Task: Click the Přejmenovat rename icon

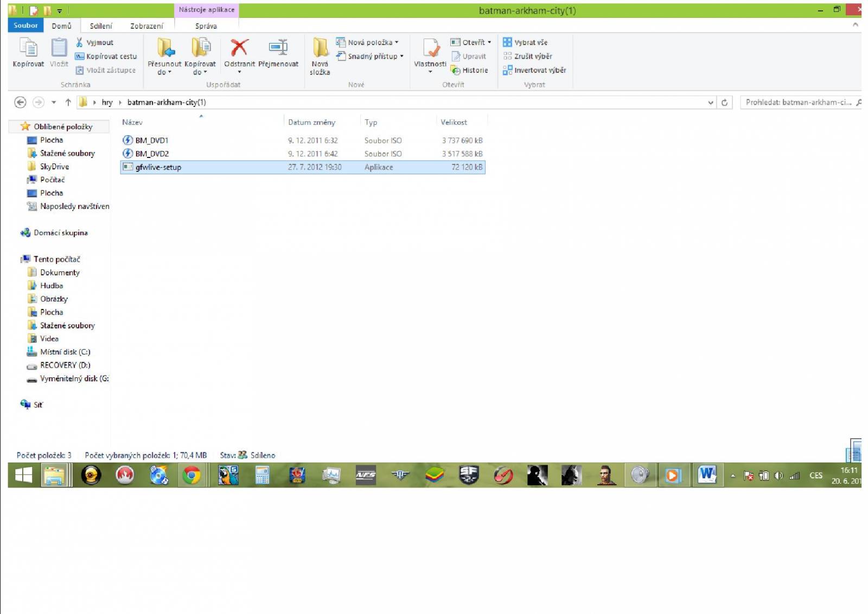Action: [278, 52]
